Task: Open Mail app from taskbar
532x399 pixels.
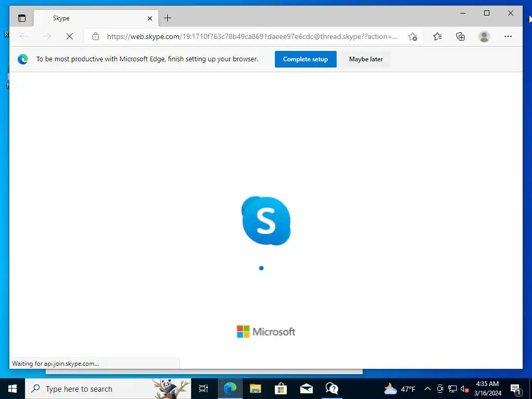Action: pyautogui.click(x=307, y=389)
